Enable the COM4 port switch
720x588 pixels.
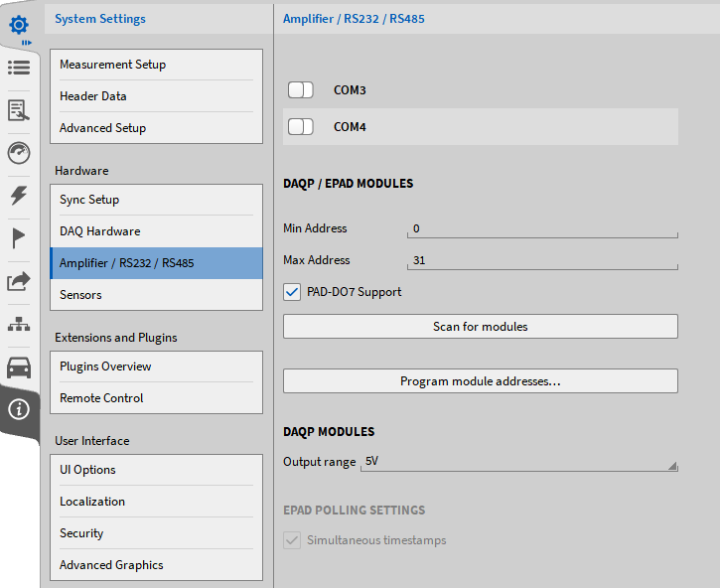click(301, 127)
